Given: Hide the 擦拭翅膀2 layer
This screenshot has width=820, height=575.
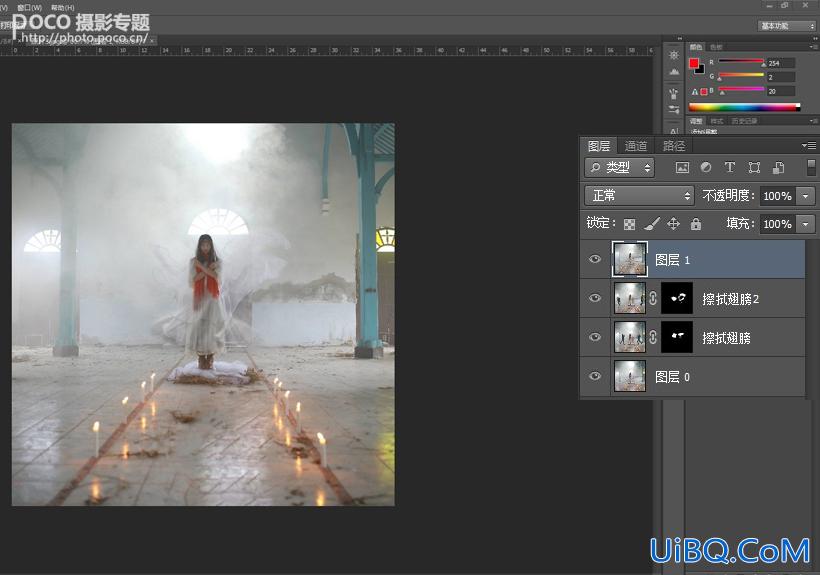Looking at the screenshot, I should 595,298.
